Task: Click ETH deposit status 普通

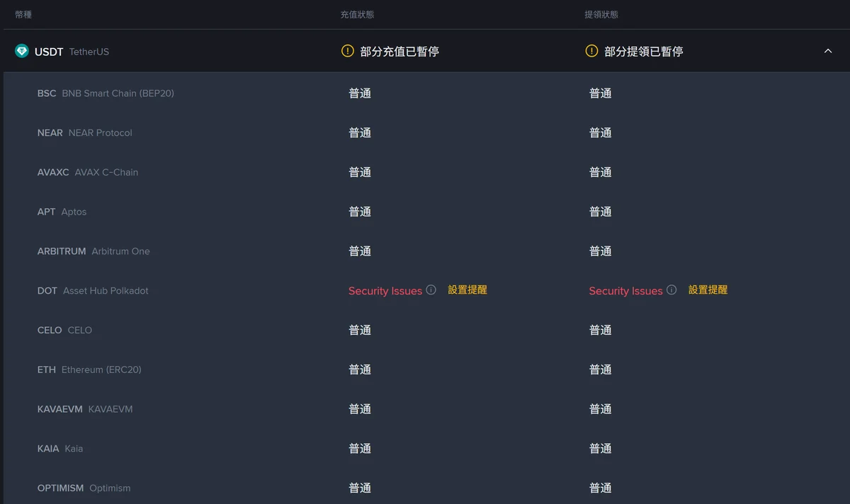Action: point(360,370)
